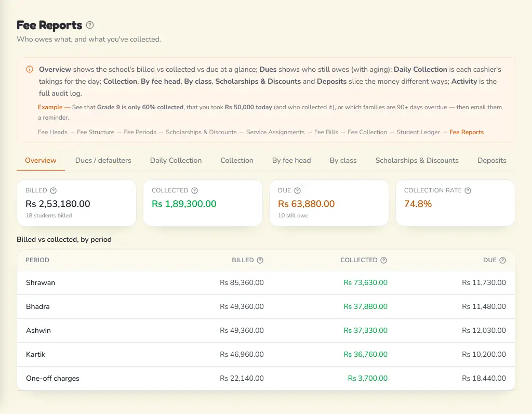Open the Deposits tab

tap(491, 160)
